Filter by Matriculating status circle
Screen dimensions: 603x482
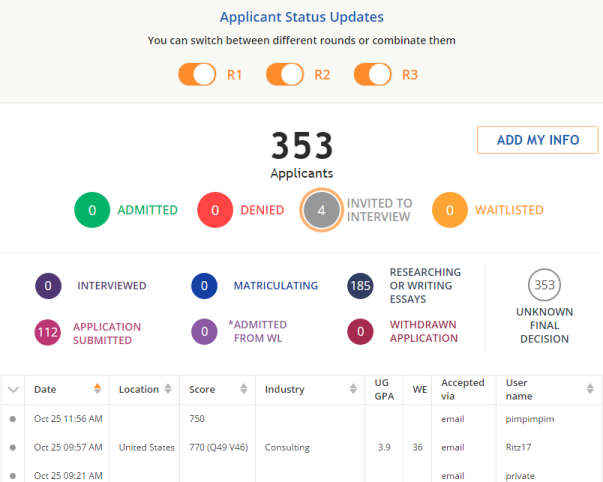click(x=205, y=286)
